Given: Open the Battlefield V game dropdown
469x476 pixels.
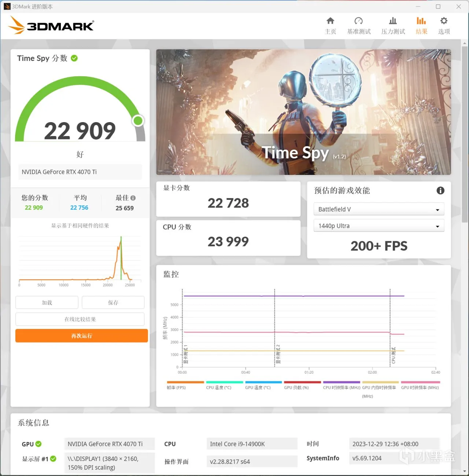Looking at the screenshot, I should pyautogui.click(x=379, y=209).
